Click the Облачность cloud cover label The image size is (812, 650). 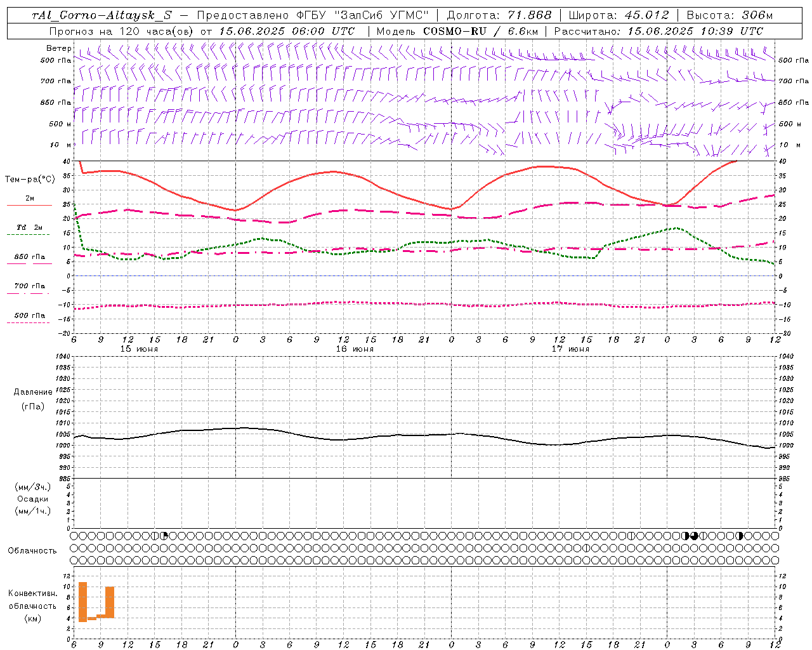coord(32,550)
